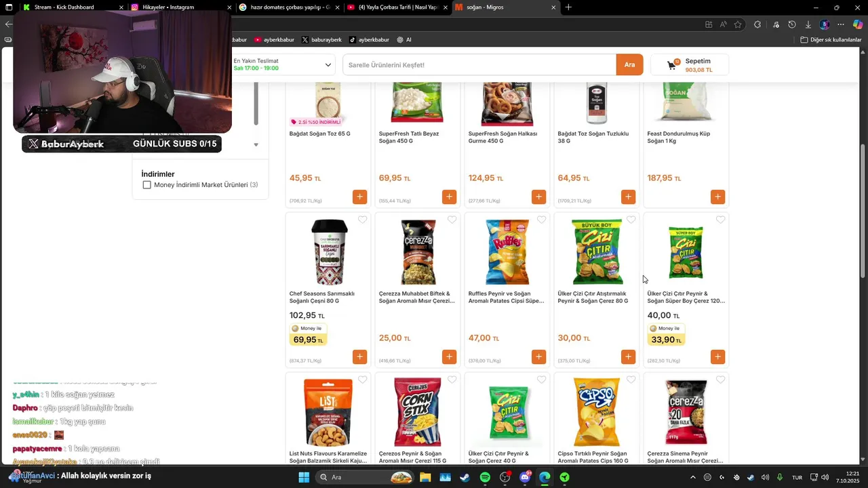The height and width of the screenshot is (488, 868).
Task: Add Feast Dondurulmuş Küp Soğan to cart
Action: coord(717,197)
